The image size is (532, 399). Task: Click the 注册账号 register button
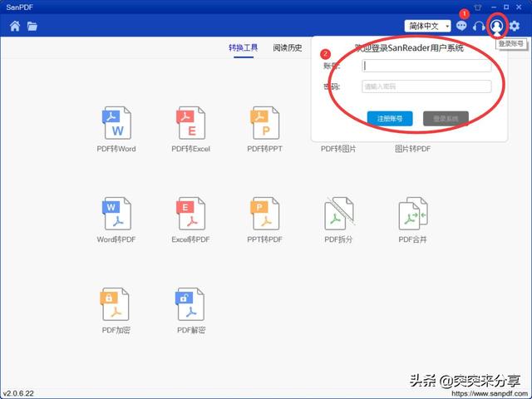point(390,118)
